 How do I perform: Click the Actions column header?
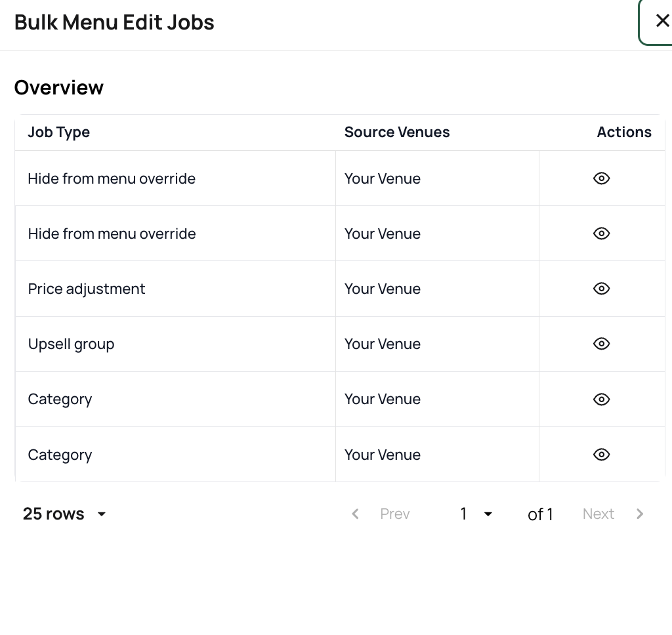click(x=623, y=133)
